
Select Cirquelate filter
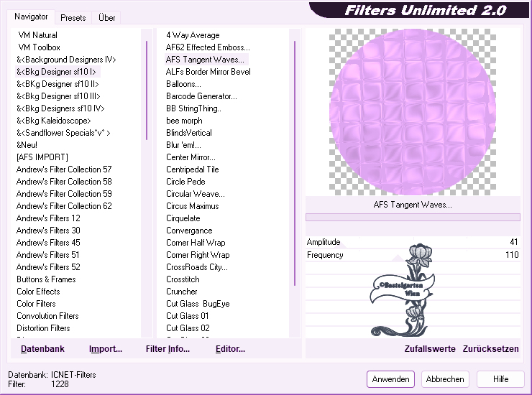[183, 218]
